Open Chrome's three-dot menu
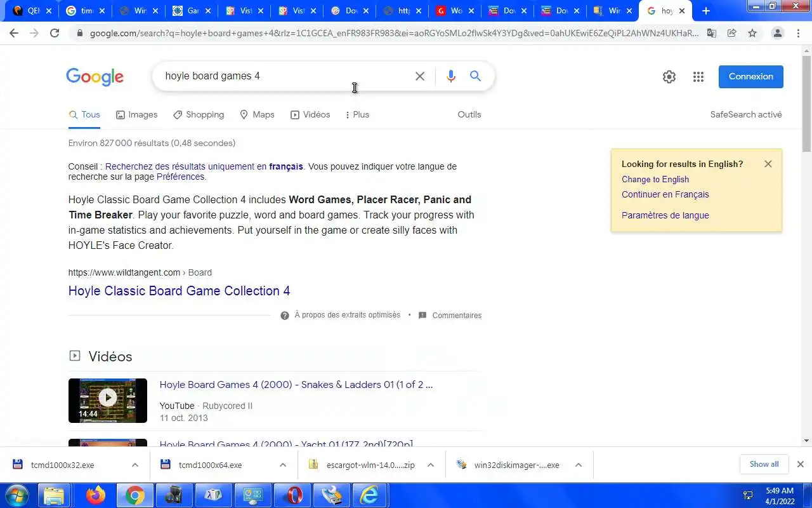Screen dimensions: 812x508 pyautogui.click(x=799, y=33)
